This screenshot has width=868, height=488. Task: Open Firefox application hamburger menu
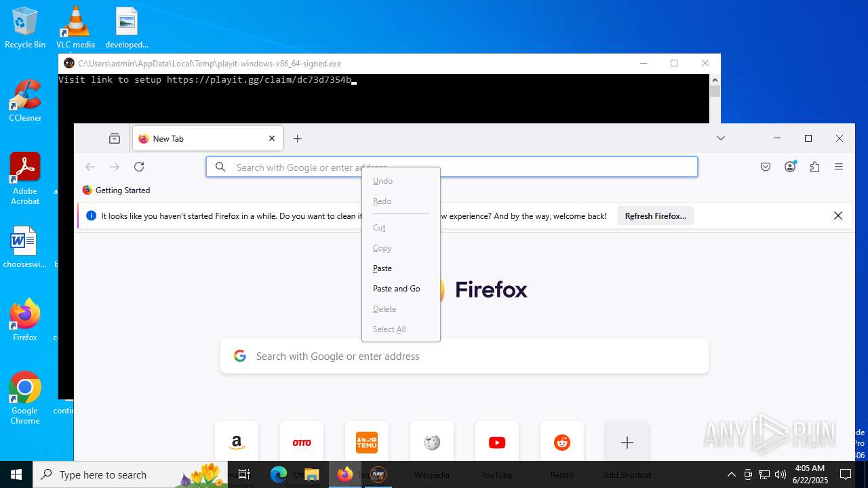click(x=839, y=167)
